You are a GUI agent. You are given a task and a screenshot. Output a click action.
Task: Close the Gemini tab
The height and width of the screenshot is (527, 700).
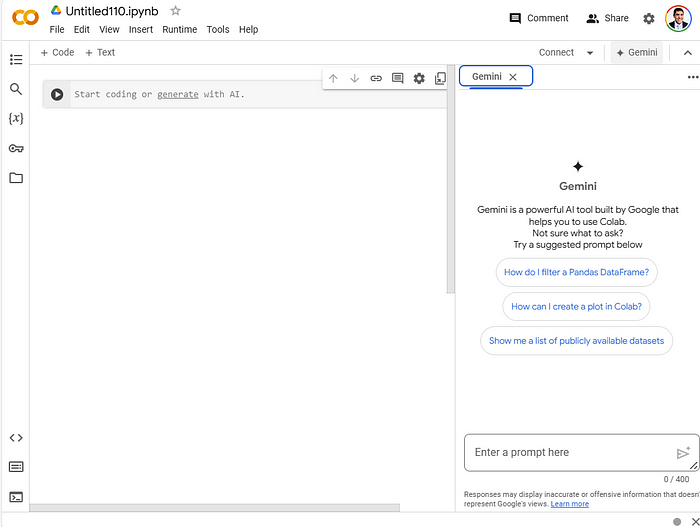pyautogui.click(x=513, y=77)
